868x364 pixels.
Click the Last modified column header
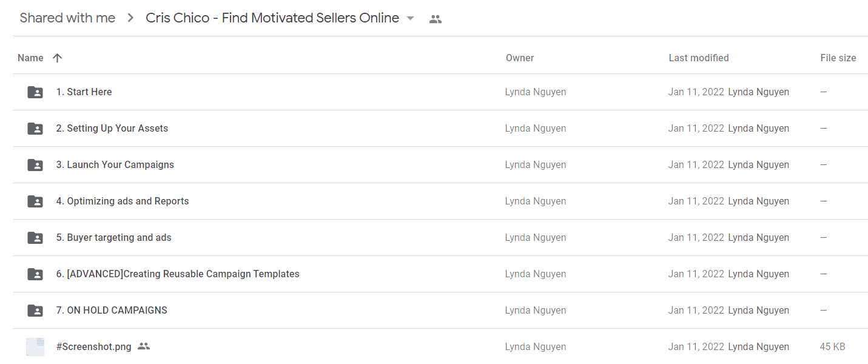tap(699, 58)
